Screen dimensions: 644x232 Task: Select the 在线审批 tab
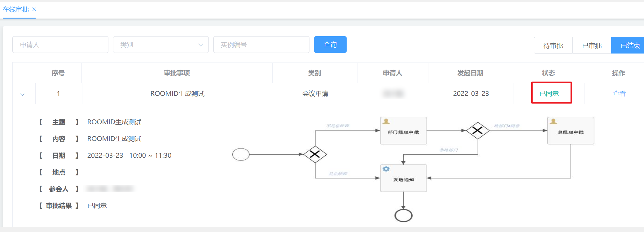tap(16, 10)
